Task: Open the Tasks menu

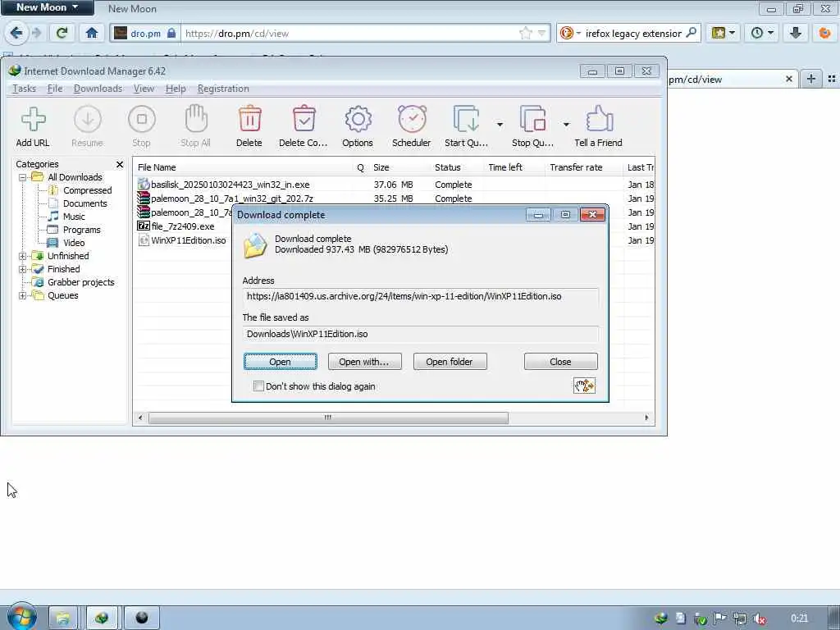Action: coord(24,89)
